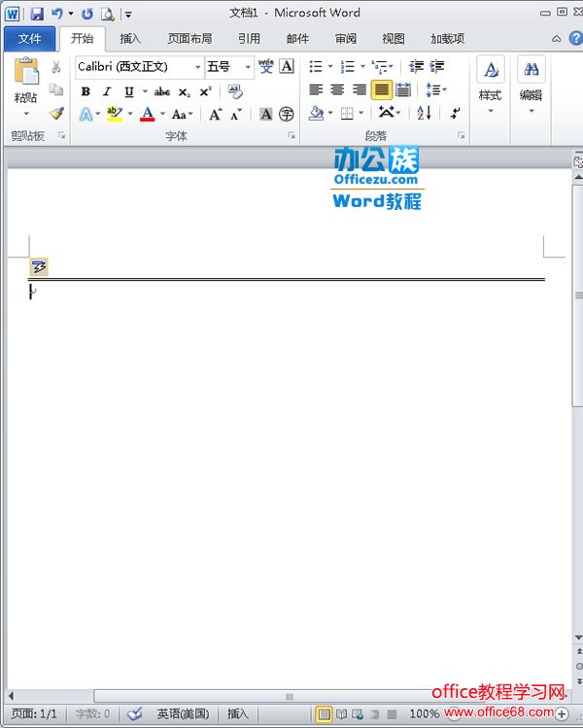The image size is (583, 728).
Task: Toggle Italic formatting
Action: (x=107, y=91)
